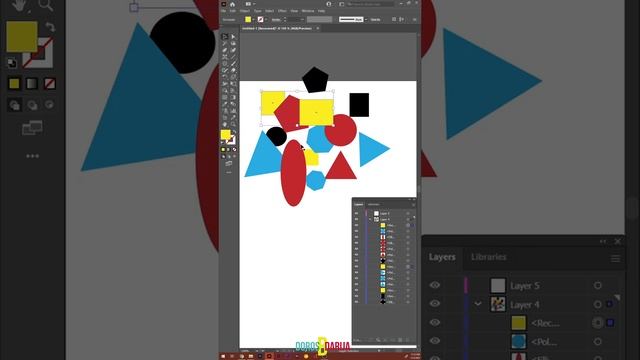This screenshot has height=360, width=640.
Task: Switch to Libraries tab in the magnified panel
Action: [489, 257]
